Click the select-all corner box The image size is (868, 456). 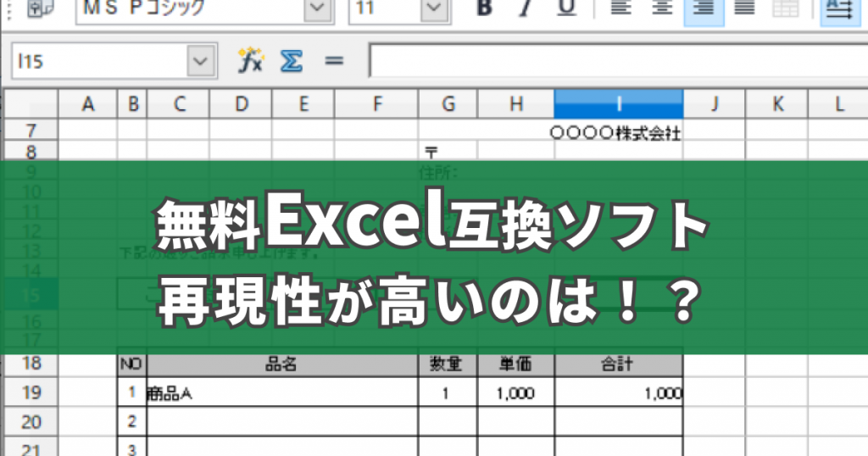[31, 104]
